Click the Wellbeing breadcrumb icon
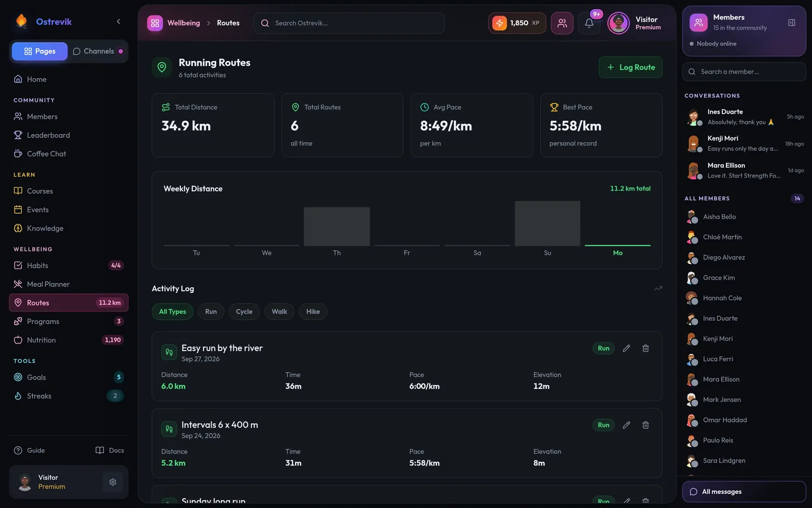Image resolution: width=812 pixels, height=508 pixels. (155, 23)
